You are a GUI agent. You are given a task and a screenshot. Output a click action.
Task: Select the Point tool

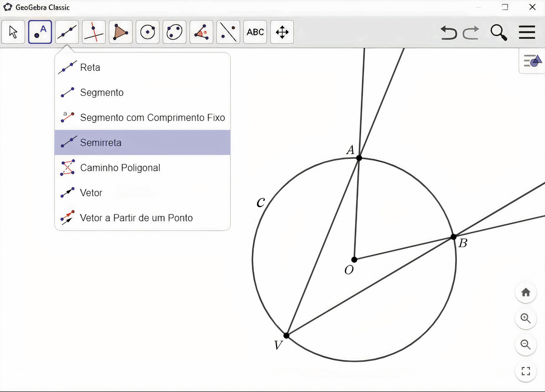pyautogui.click(x=40, y=32)
